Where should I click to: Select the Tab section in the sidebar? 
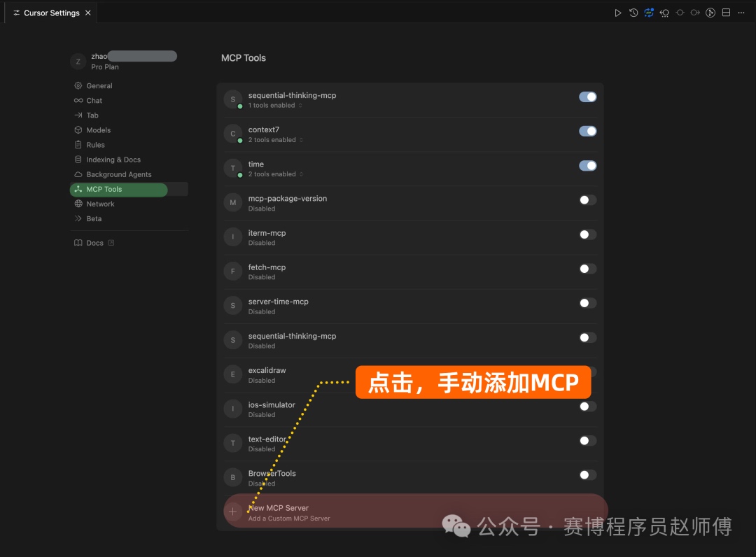click(x=129, y=115)
